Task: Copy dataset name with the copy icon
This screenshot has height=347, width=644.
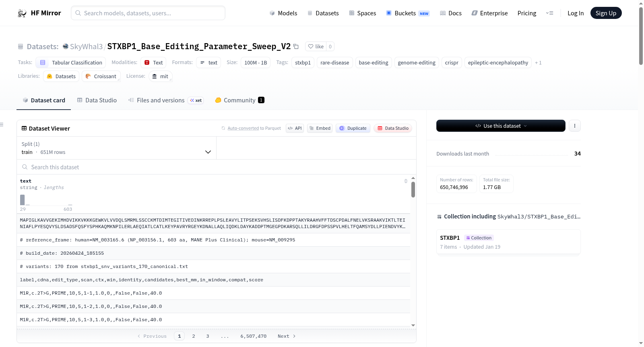Action: click(x=296, y=46)
